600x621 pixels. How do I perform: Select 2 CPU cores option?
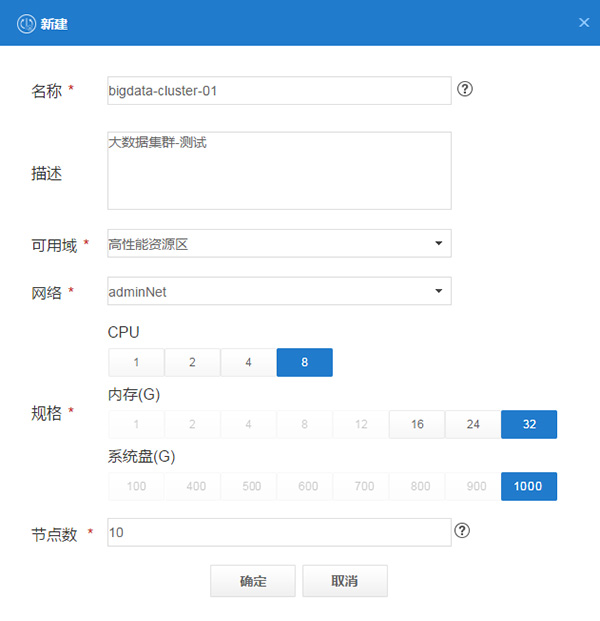192,362
